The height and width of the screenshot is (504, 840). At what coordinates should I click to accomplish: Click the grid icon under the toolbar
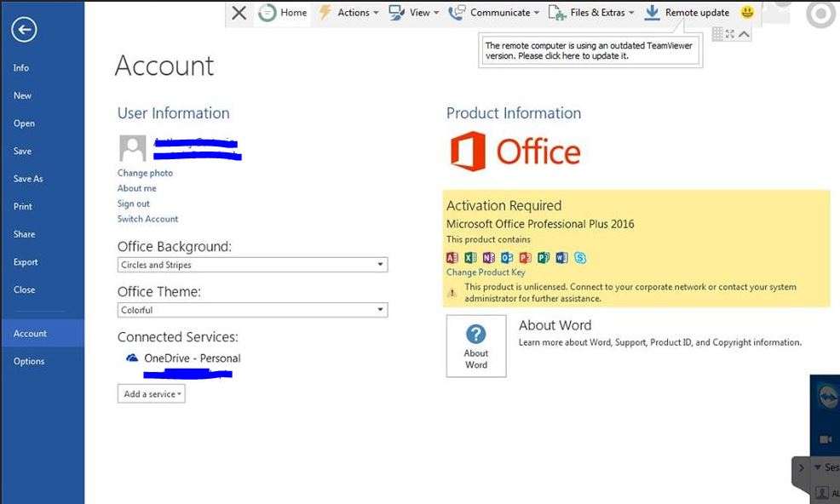717,34
